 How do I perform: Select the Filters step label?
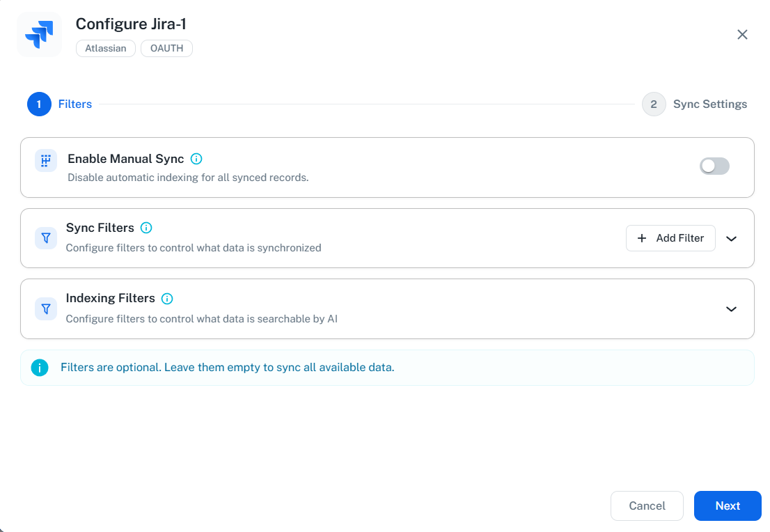[x=74, y=104]
